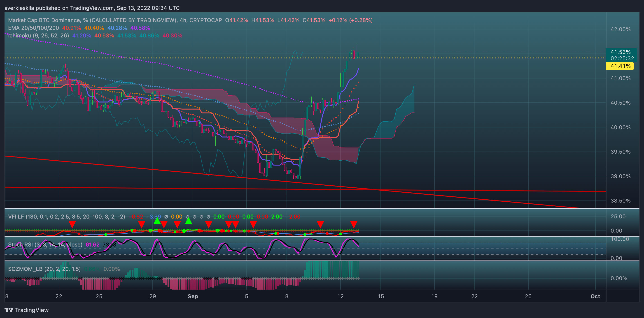Click the yellow 41.41% price label

click(620, 66)
